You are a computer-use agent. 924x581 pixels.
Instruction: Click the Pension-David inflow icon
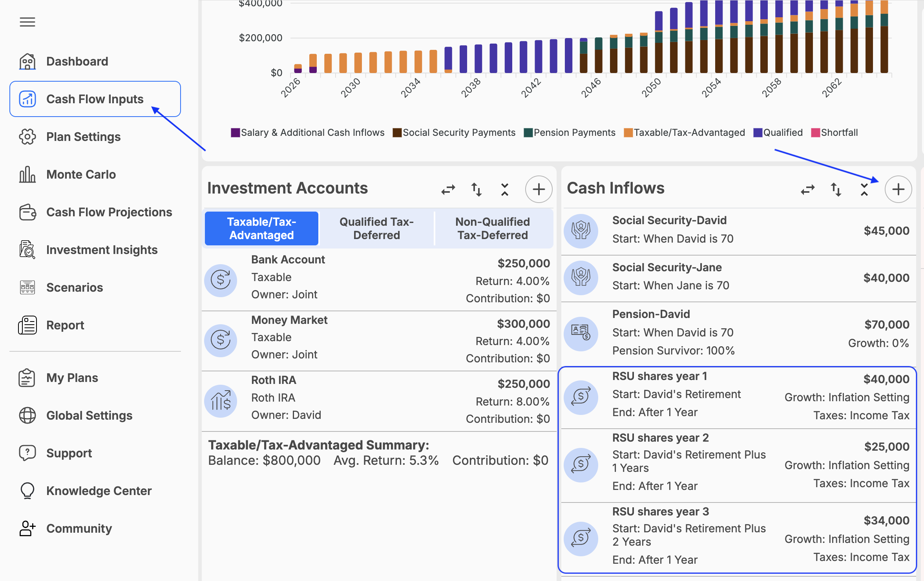(581, 333)
